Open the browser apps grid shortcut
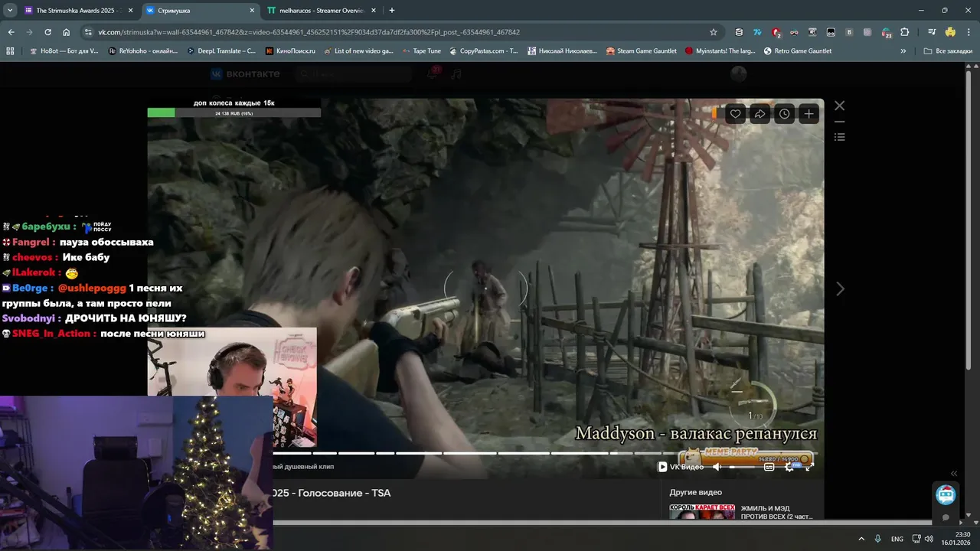Viewport: 980px width, 551px height. tap(10, 51)
